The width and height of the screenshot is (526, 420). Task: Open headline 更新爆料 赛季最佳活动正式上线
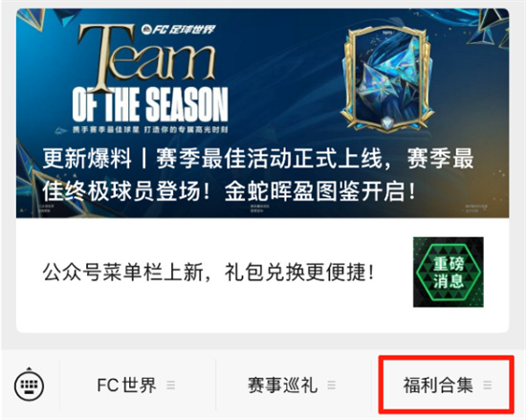point(257,159)
